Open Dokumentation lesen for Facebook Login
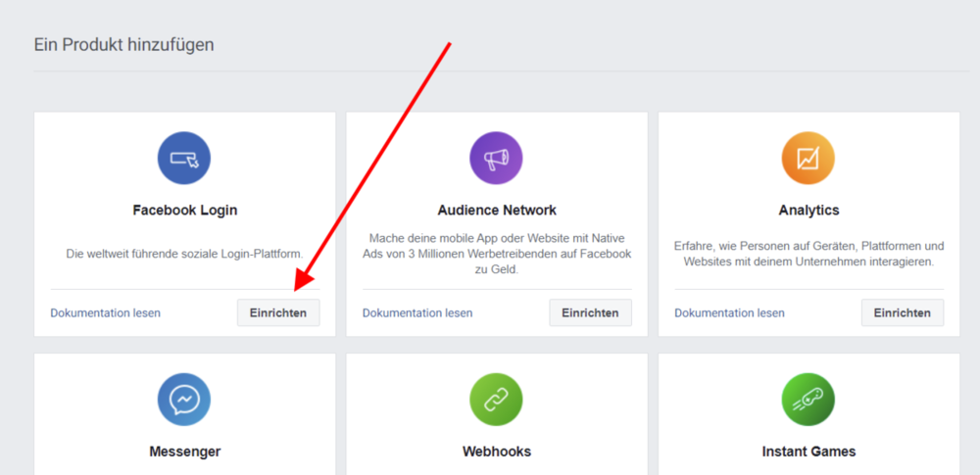This screenshot has height=475, width=980. (106, 312)
